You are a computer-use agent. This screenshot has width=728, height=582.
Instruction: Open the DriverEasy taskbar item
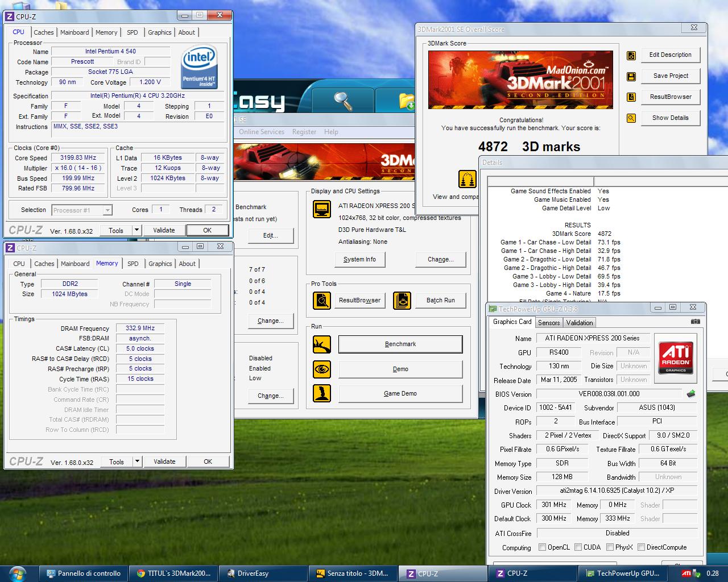pyautogui.click(x=262, y=573)
